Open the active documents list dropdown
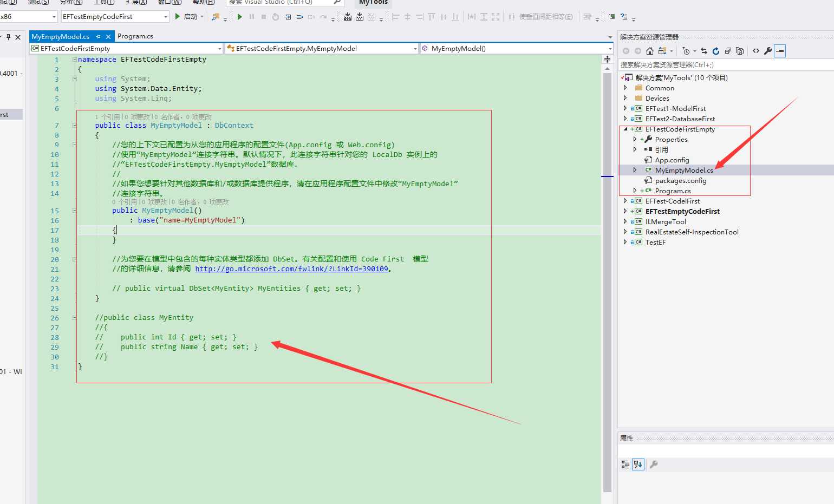 pyautogui.click(x=610, y=37)
